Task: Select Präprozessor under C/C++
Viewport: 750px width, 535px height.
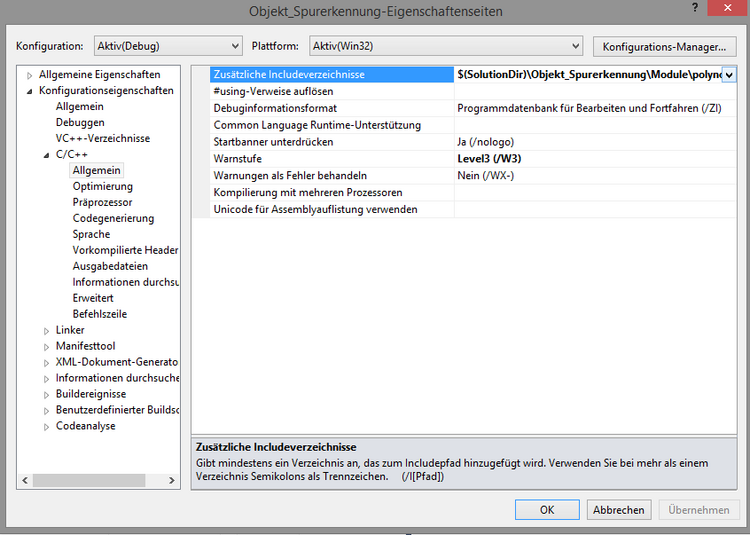Action: 102,202
